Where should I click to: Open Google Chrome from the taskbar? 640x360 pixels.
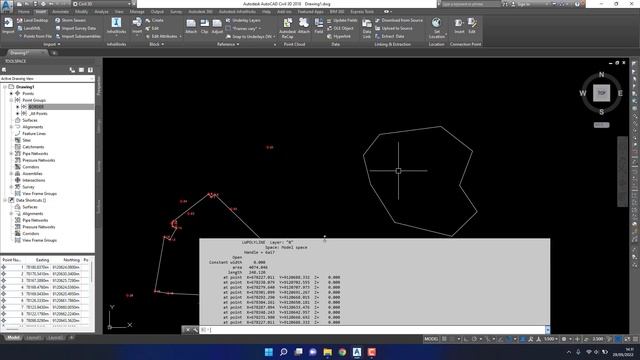point(342,352)
